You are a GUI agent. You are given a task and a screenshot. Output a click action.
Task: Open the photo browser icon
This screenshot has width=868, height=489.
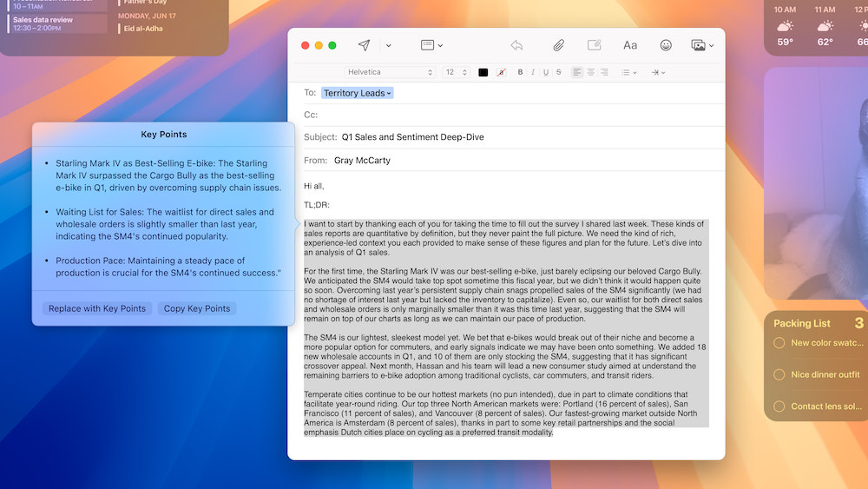point(701,45)
